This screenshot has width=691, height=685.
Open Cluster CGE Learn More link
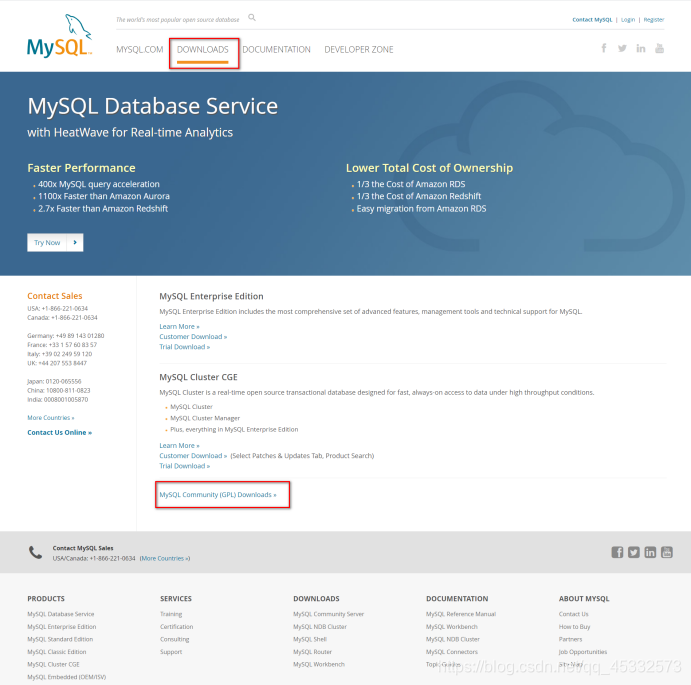[x=179, y=445]
